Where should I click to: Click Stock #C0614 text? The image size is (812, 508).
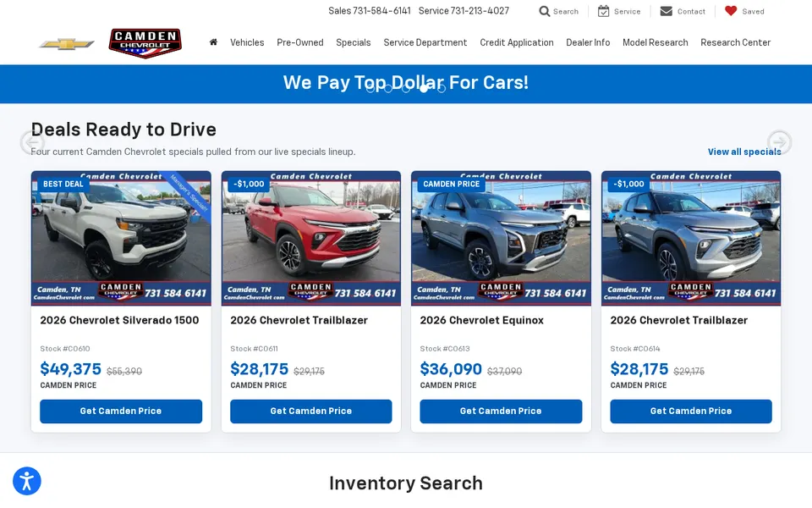tap(635, 349)
